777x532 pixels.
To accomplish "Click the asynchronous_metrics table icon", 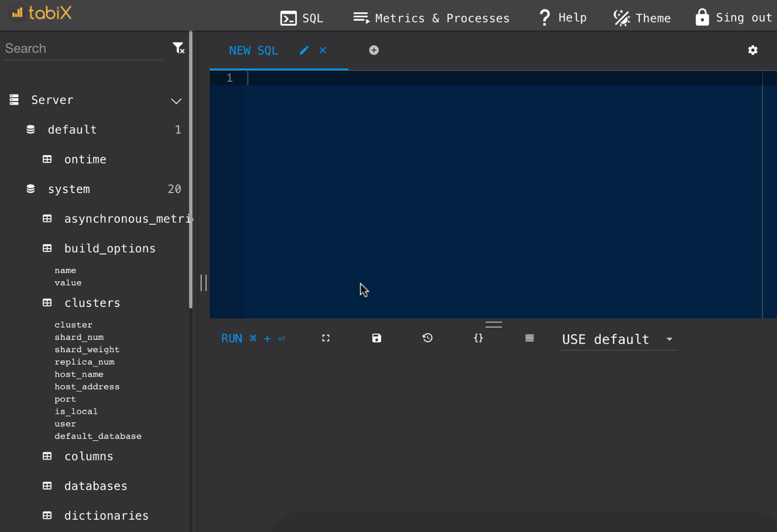I will click(47, 218).
